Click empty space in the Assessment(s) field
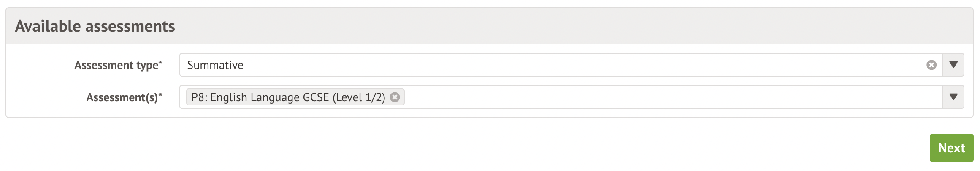This screenshot has height=171, width=980. 633,97
